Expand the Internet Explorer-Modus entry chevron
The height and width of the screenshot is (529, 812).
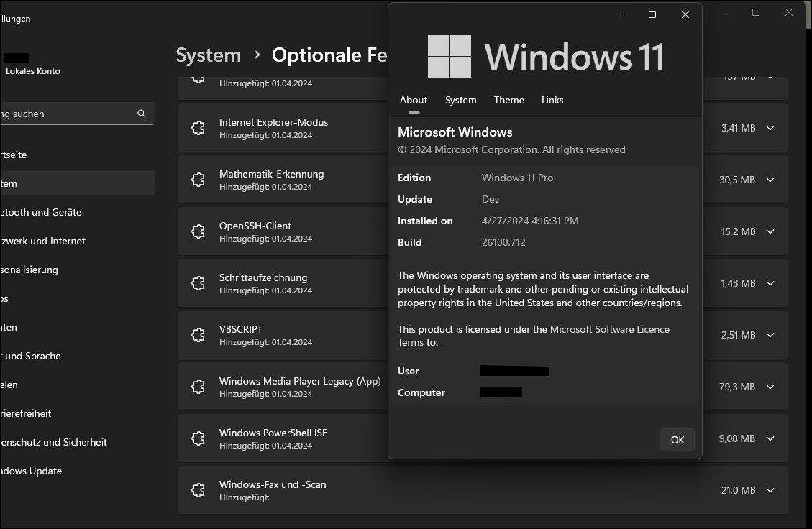point(770,128)
